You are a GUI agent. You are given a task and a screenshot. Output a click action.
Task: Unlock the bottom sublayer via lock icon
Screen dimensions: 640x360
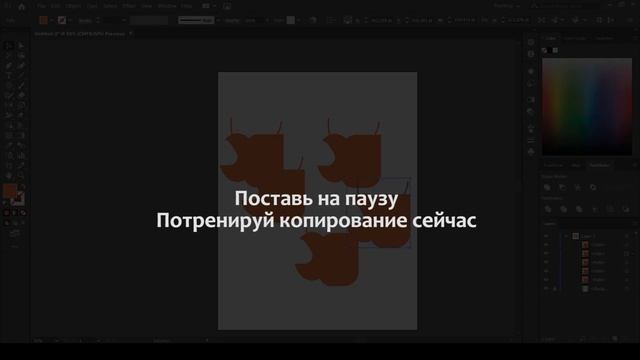point(555,289)
